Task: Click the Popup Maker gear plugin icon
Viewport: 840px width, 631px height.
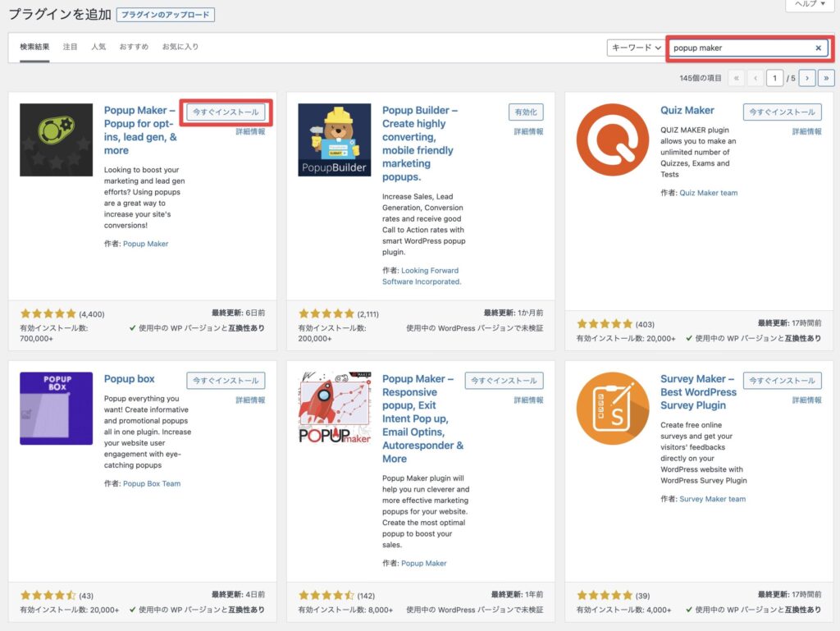Action: 57,139
